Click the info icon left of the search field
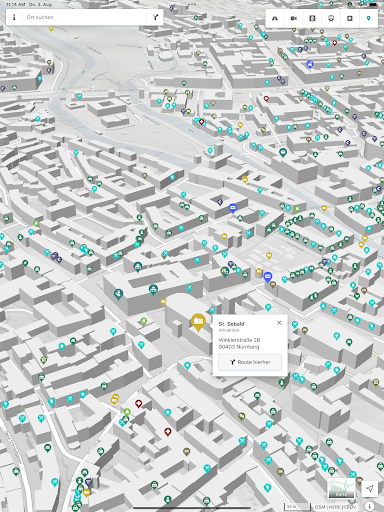Image resolution: width=384 pixels, height=512 pixels. (x=14, y=17)
